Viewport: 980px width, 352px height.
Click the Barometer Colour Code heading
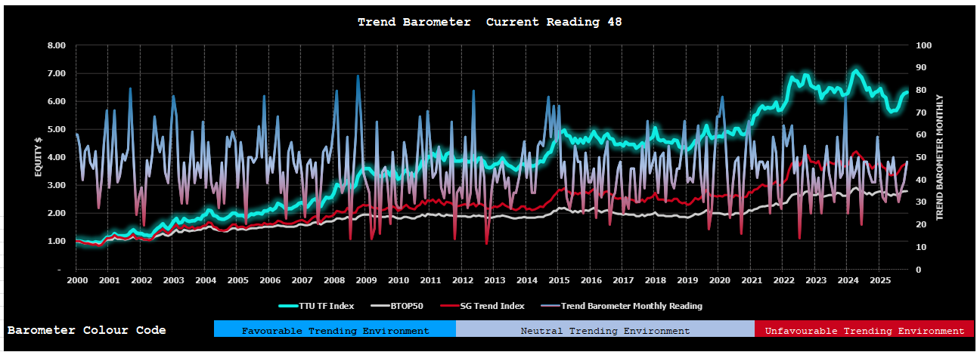pos(87,330)
